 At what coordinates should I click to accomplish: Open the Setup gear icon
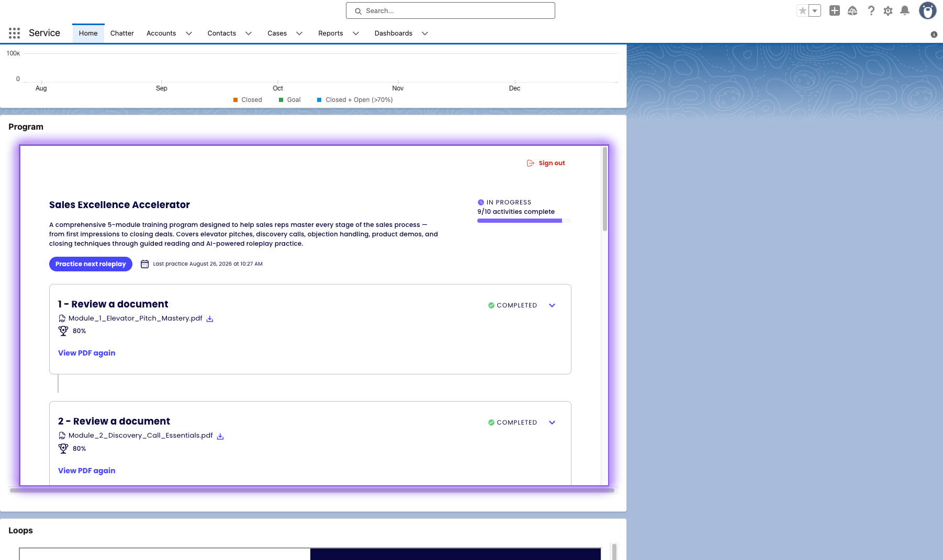(x=888, y=10)
